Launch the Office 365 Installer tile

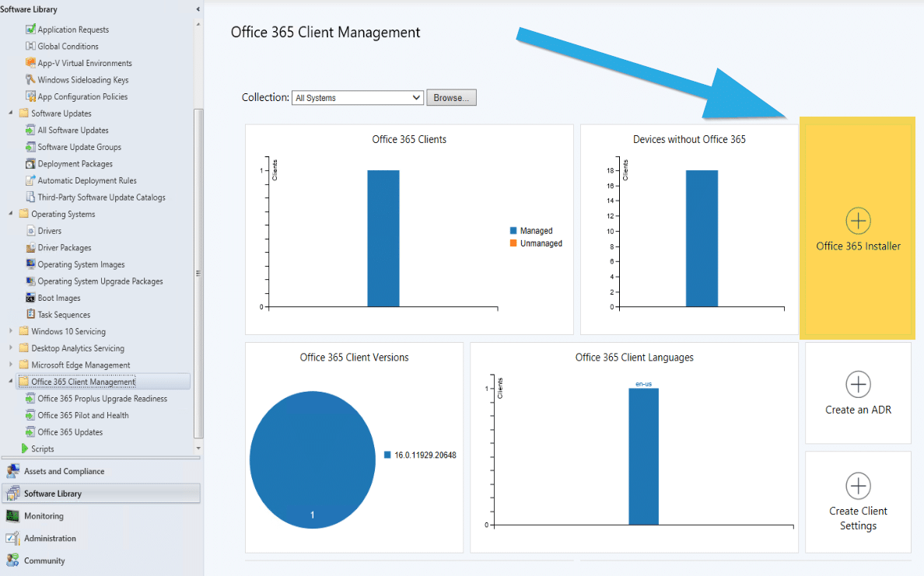[x=857, y=228]
